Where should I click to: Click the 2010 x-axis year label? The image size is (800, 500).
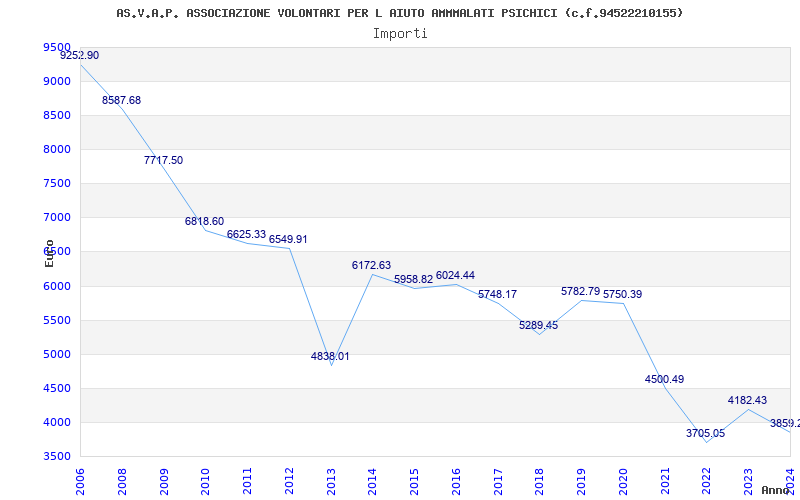point(205,482)
